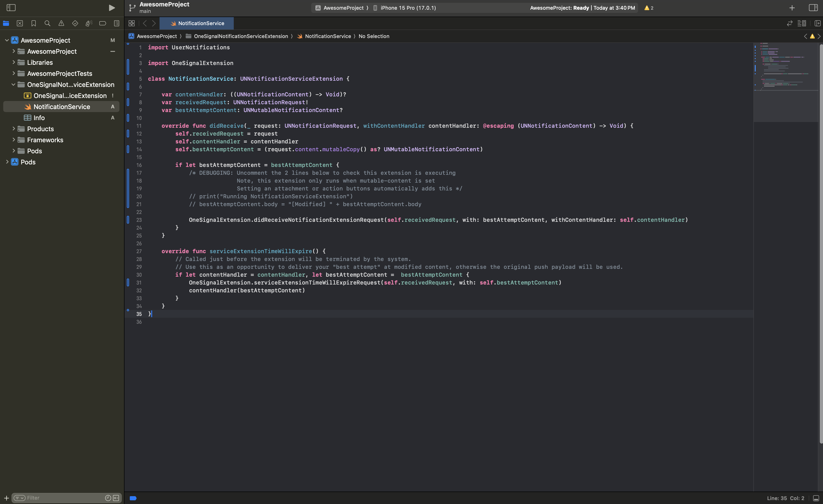The height and width of the screenshot is (504, 823).
Task: Click the blue debug area indicator
Action: click(x=133, y=498)
